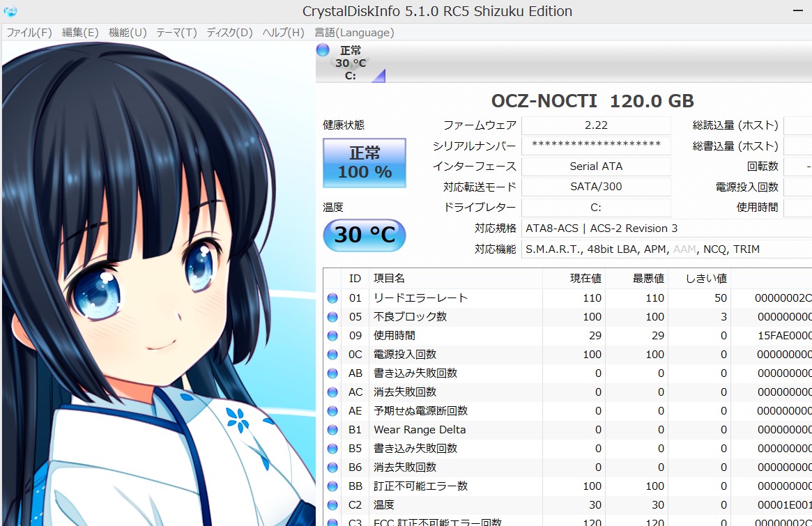
Task: Click status orb for リードエラーレート row
Action: 332,298
